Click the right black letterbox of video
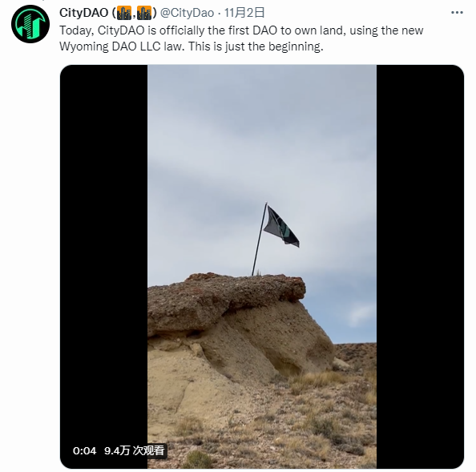This screenshot has width=476, height=472. coord(420,267)
